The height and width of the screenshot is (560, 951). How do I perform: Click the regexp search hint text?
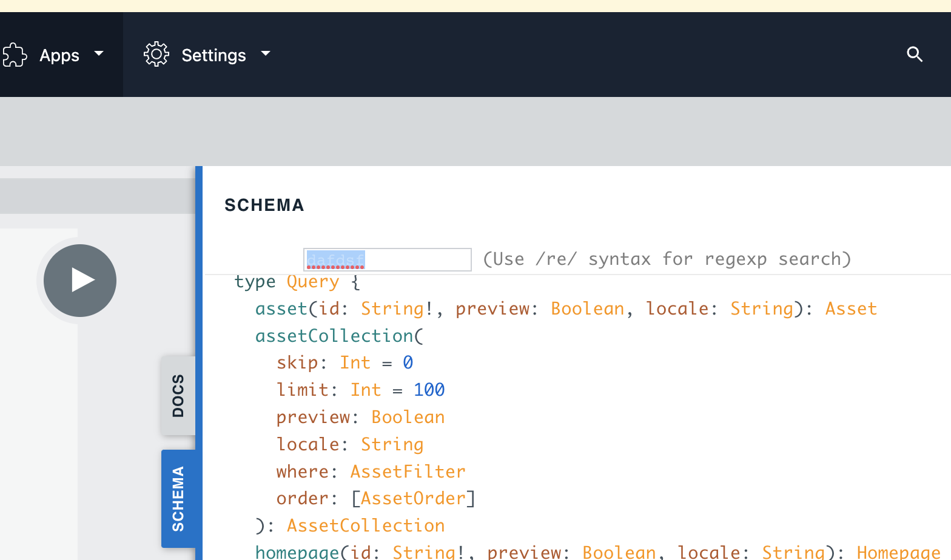(x=667, y=259)
